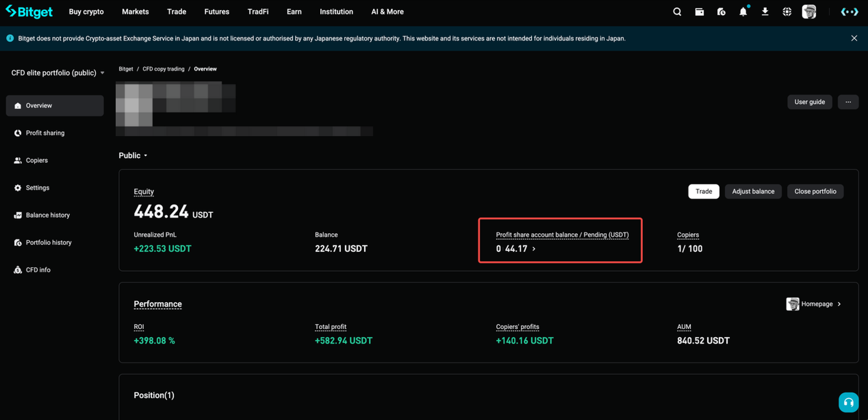Click the Position(1) heading
Image resolution: width=868 pixels, height=420 pixels.
[x=154, y=395]
